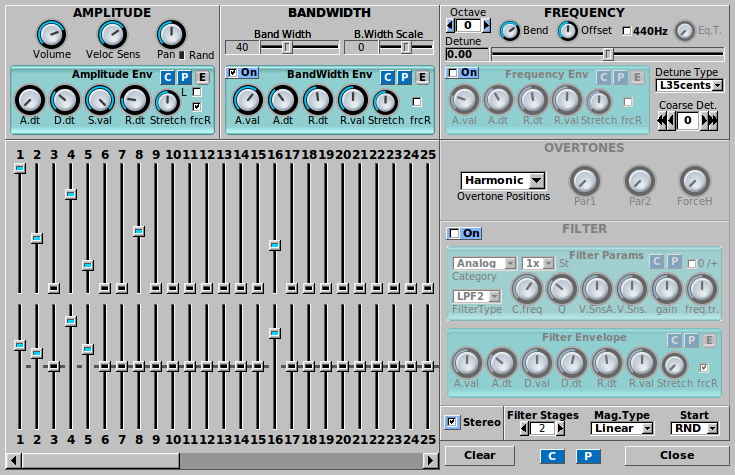Enable the 440Hz checkbox

627,31
